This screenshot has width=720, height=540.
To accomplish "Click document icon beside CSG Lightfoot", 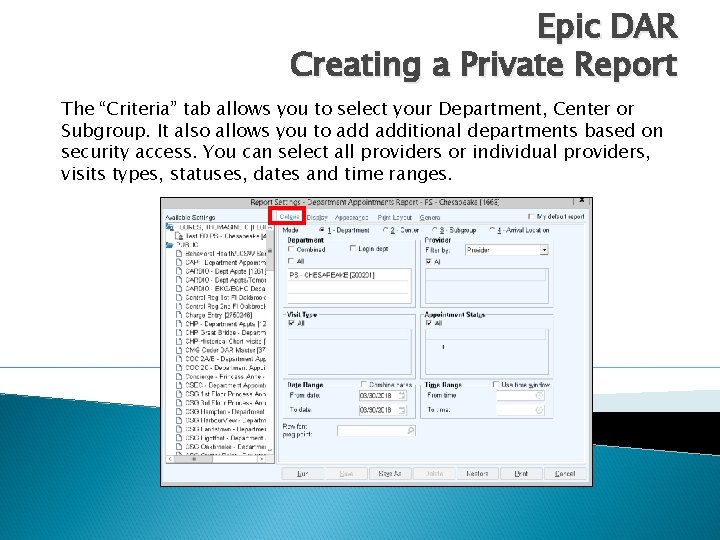I will point(179,438).
